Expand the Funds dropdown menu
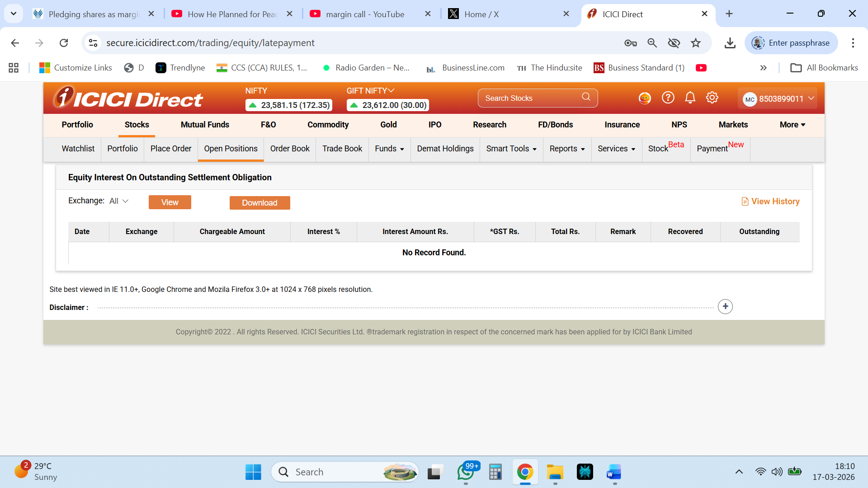 coord(389,149)
